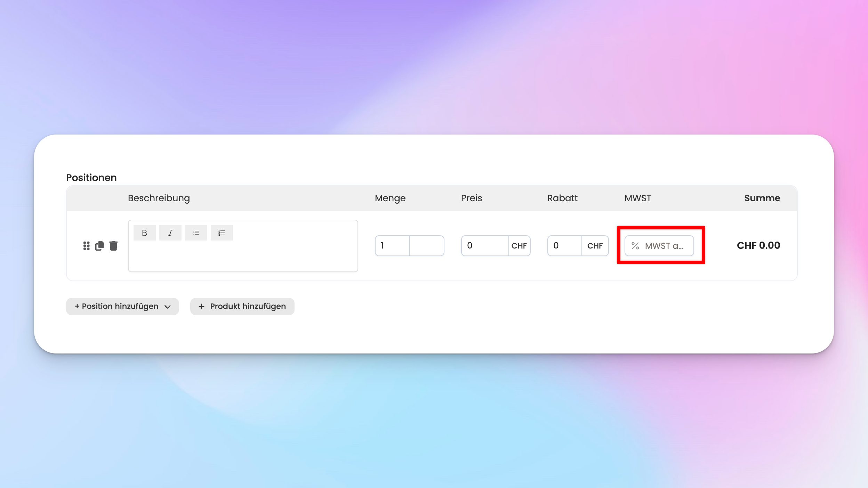
Task: Click the percent icon in the MWST field
Action: click(635, 246)
